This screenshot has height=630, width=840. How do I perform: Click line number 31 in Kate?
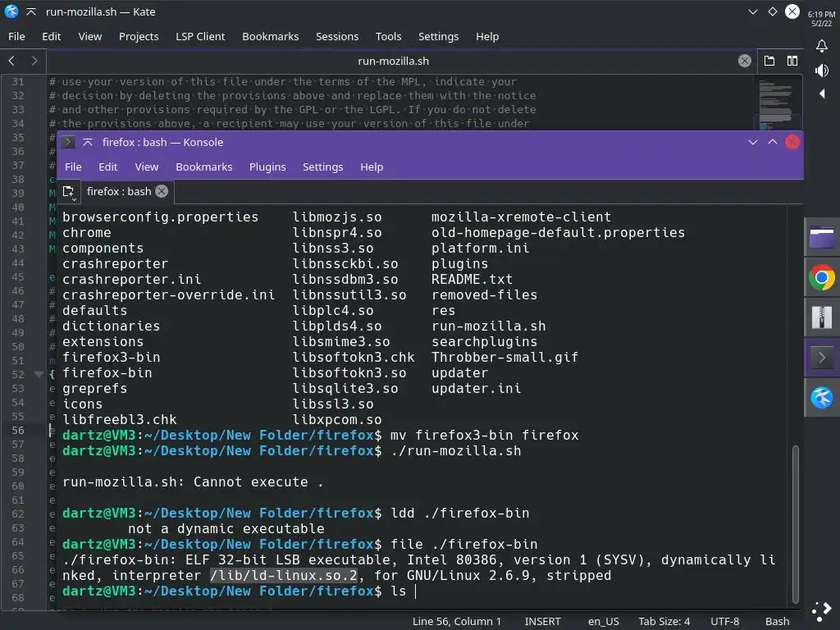pos(18,81)
